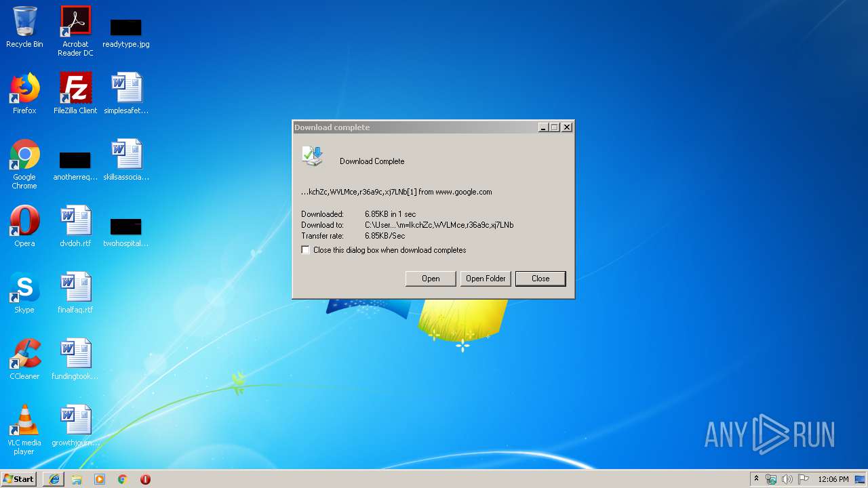Select fundingtook... Word document
868x488 pixels.
pyautogui.click(x=75, y=359)
